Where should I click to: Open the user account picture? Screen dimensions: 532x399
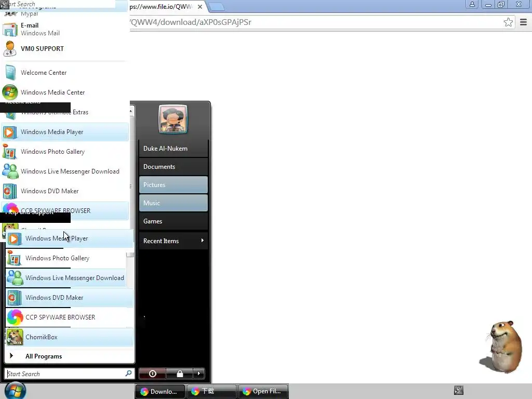(173, 119)
